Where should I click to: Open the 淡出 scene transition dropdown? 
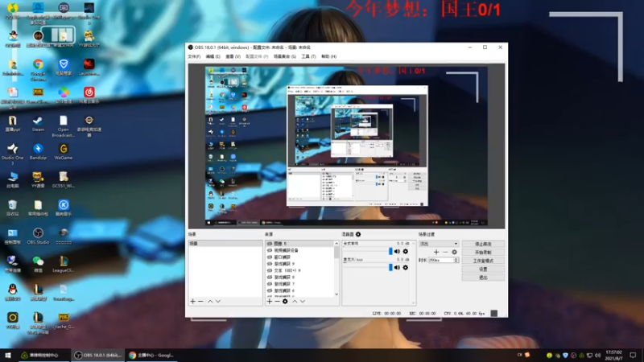439,244
